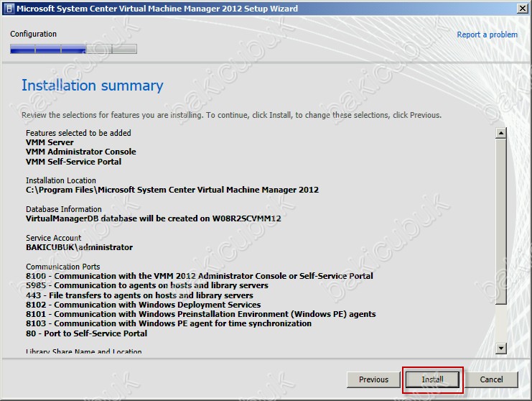
Task: Click the port 8103 time synchronization line
Action: point(168,323)
